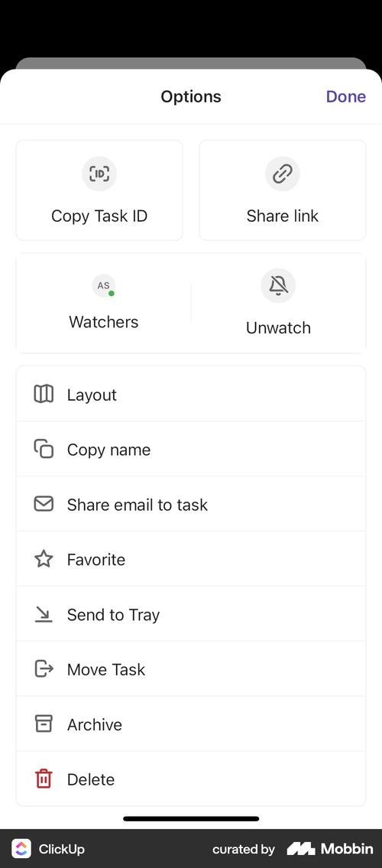Click the envelope icon for email sharing
Image resolution: width=382 pixels, height=868 pixels.
click(44, 504)
